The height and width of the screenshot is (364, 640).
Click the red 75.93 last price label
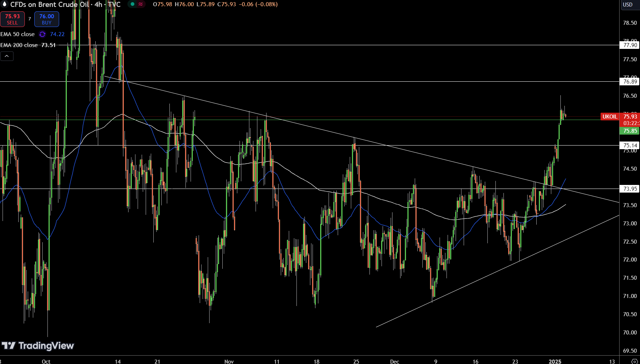pos(630,117)
